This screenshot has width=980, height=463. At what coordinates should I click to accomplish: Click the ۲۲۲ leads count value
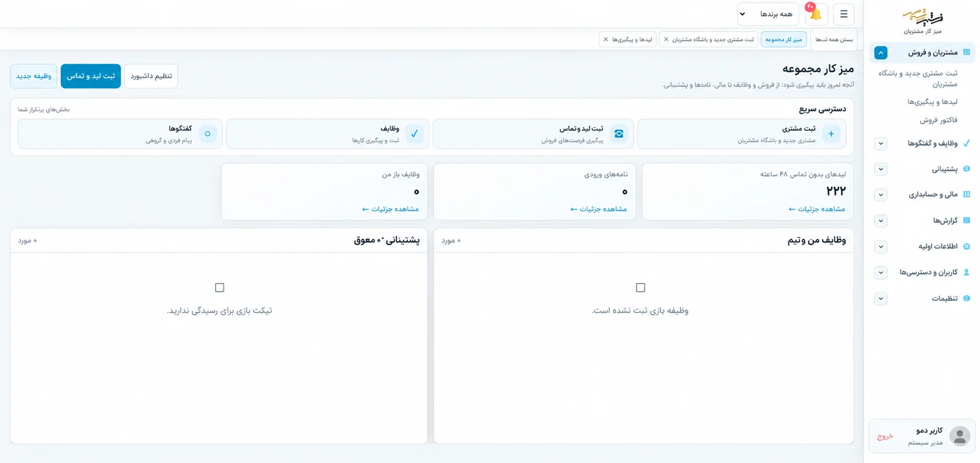836,191
